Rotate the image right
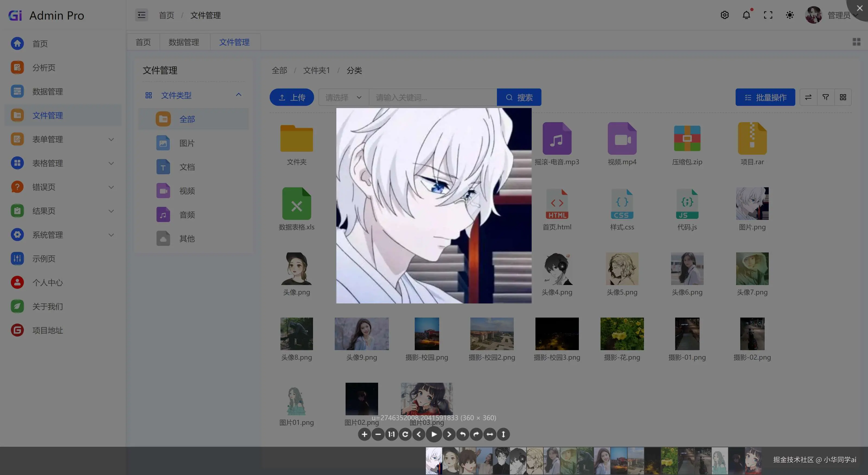The image size is (868, 475). tap(476, 434)
